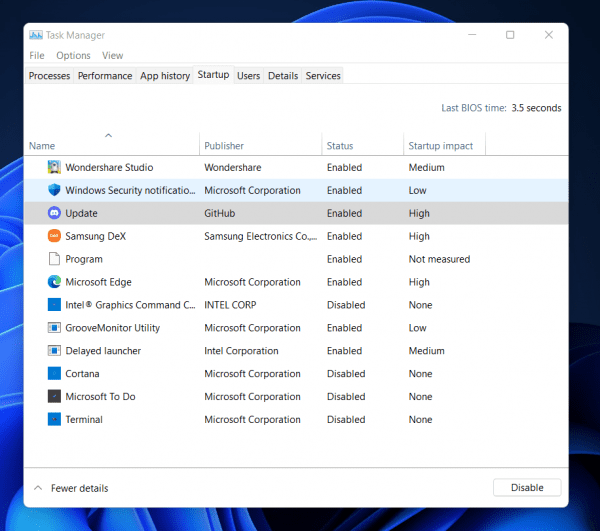Switch to the Performance tab

[105, 76]
